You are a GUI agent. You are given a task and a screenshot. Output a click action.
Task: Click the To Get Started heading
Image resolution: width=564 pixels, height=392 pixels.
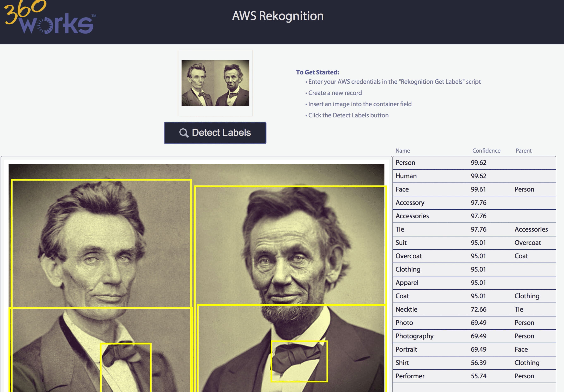317,72
